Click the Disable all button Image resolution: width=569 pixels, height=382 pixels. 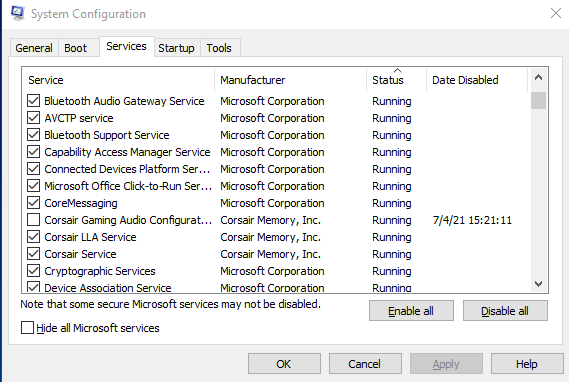[505, 311]
